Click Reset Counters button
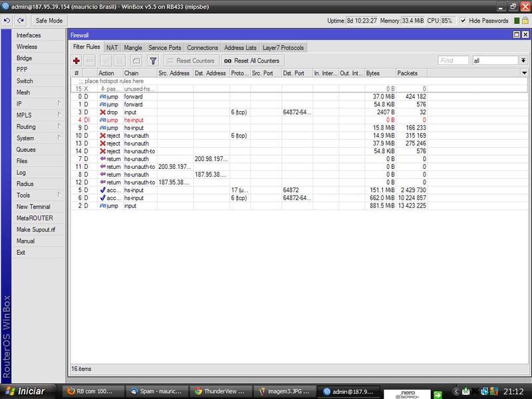Viewport: 532px width, 399px height. pos(192,61)
